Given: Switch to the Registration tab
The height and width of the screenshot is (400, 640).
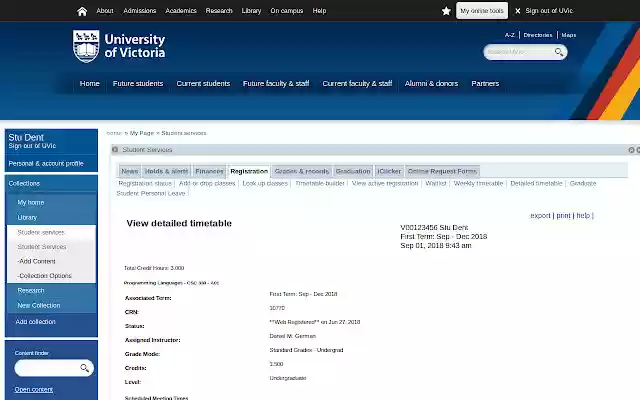Looking at the screenshot, I should (249, 171).
